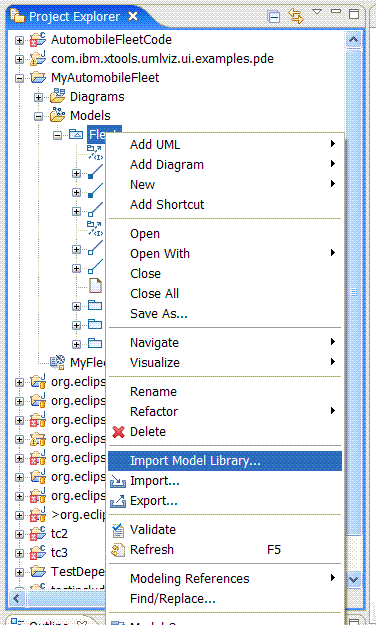
Task: Click the horizontal scroll left arrow
Action: (x=17, y=598)
